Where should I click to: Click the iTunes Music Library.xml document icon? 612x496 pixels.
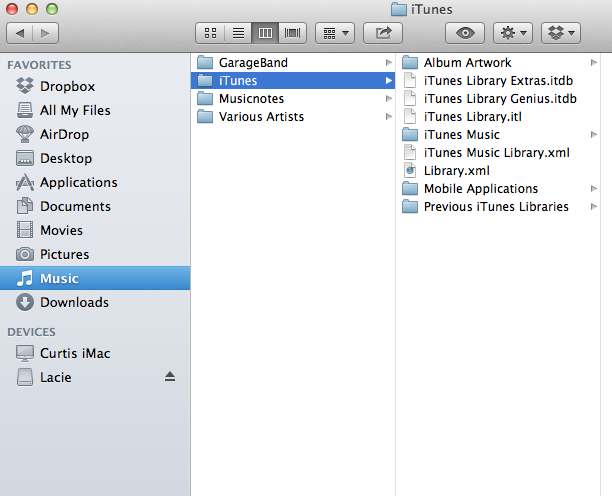pyautogui.click(x=410, y=152)
